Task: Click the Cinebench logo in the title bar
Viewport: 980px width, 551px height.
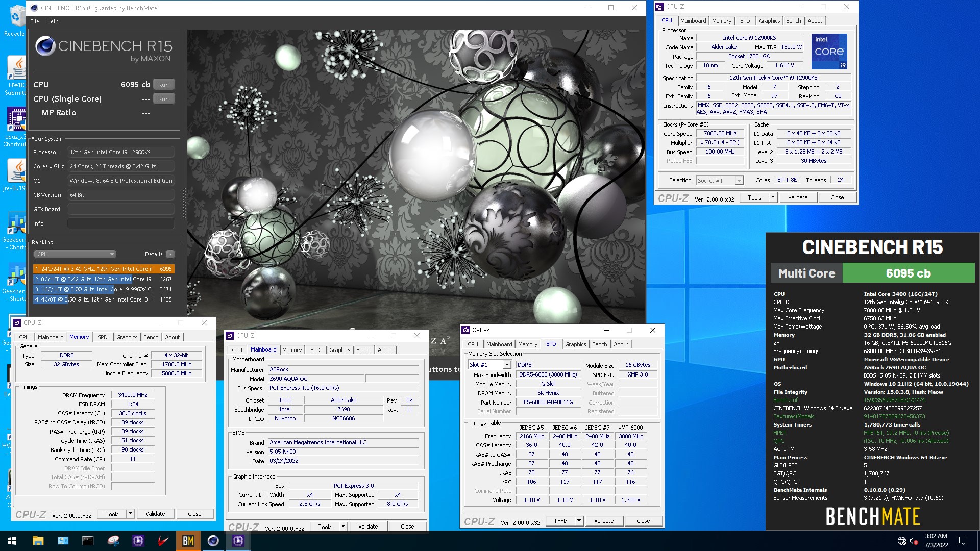Action: pos(34,8)
